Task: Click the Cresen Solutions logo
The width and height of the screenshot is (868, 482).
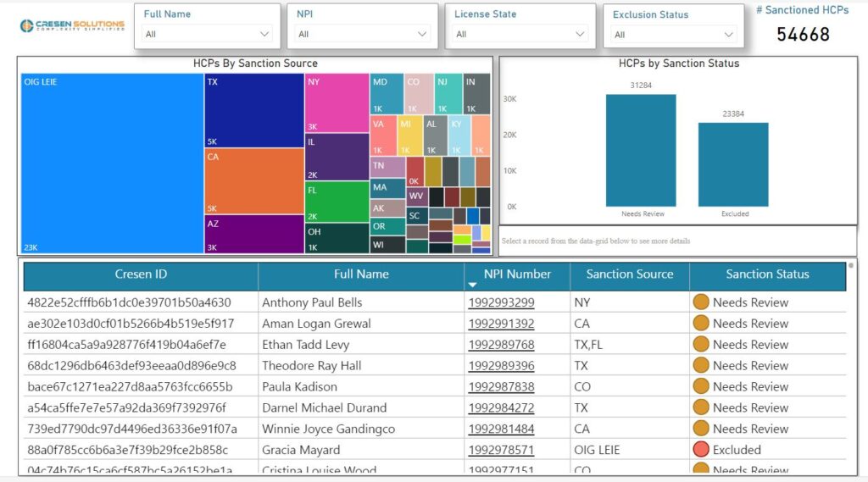Action: point(72,25)
